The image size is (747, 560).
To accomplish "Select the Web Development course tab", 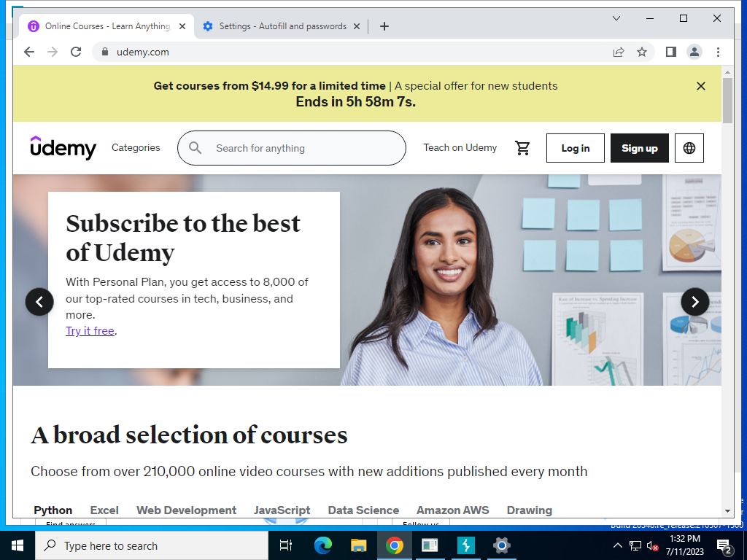I will pyautogui.click(x=186, y=510).
